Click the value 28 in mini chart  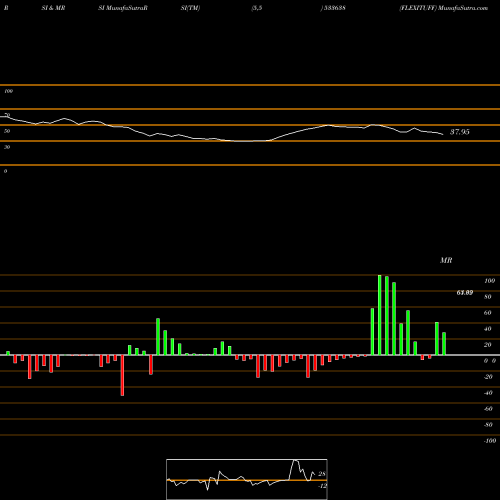tap(322, 474)
